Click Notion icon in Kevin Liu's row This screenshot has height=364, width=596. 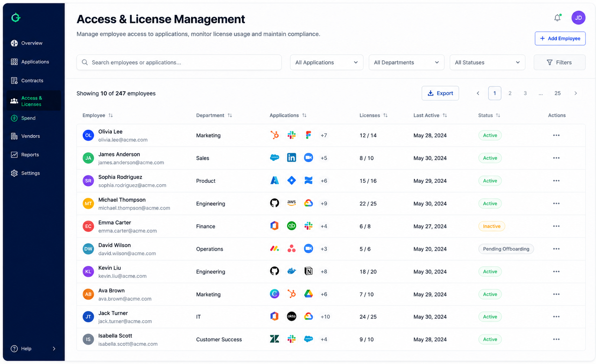[x=308, y=271]
